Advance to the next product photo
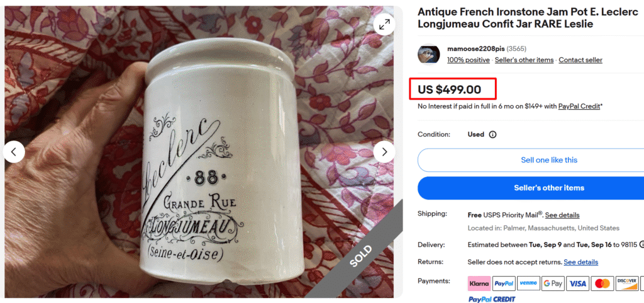The width and height of the screenshot is (644, 303). pyautogui.click(x=384, y=152)
